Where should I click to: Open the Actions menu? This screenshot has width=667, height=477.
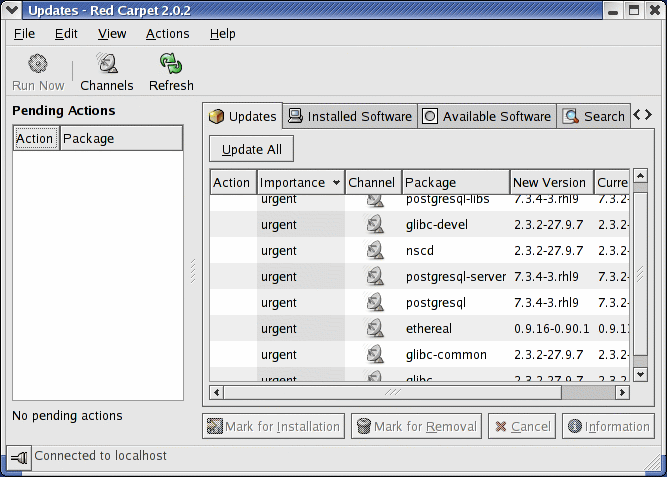[x=168, y=34]
